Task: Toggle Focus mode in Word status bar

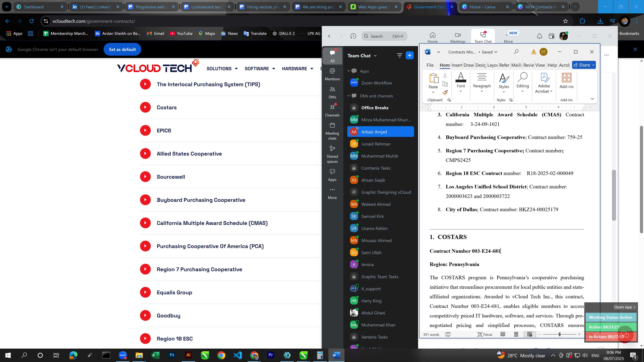Action: pyautogui.click(x=485, y=334)
